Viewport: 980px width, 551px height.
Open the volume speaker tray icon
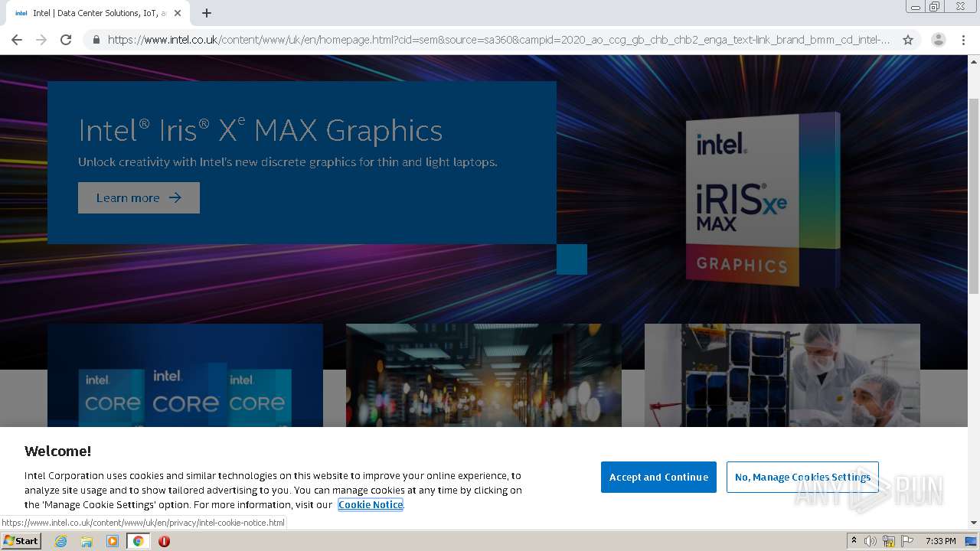pyautogui.click(x=871, y=541)
